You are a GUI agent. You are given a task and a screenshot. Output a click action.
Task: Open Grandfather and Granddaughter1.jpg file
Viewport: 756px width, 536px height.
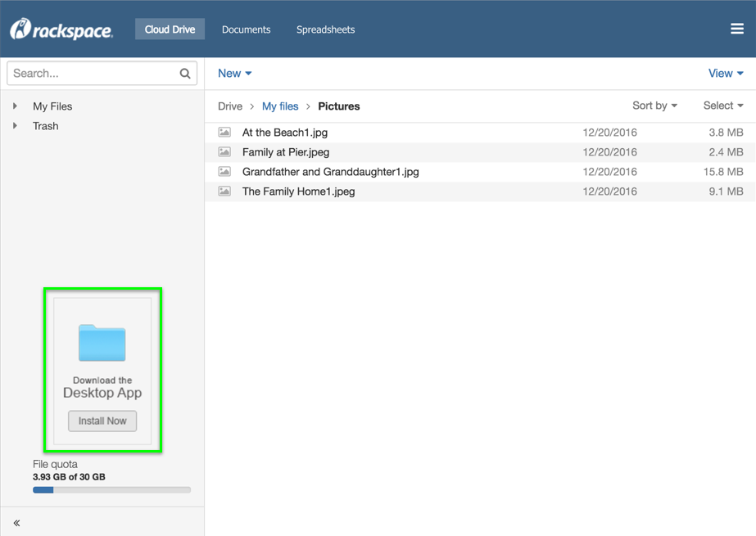tap(331, 172)
